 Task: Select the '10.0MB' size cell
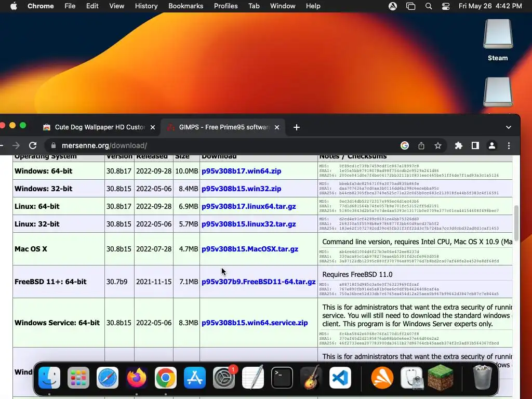[x=187, y=171]
